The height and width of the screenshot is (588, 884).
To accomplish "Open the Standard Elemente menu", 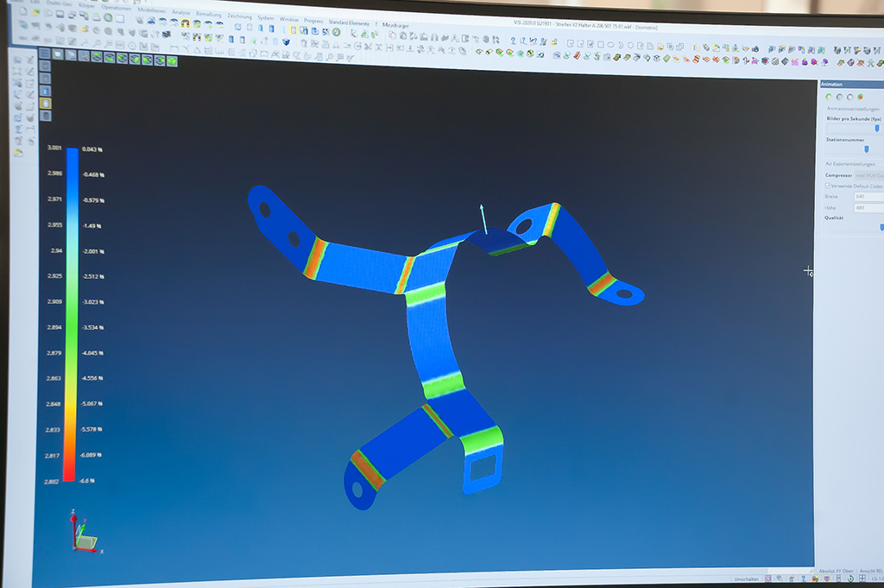I will (349, 23).
